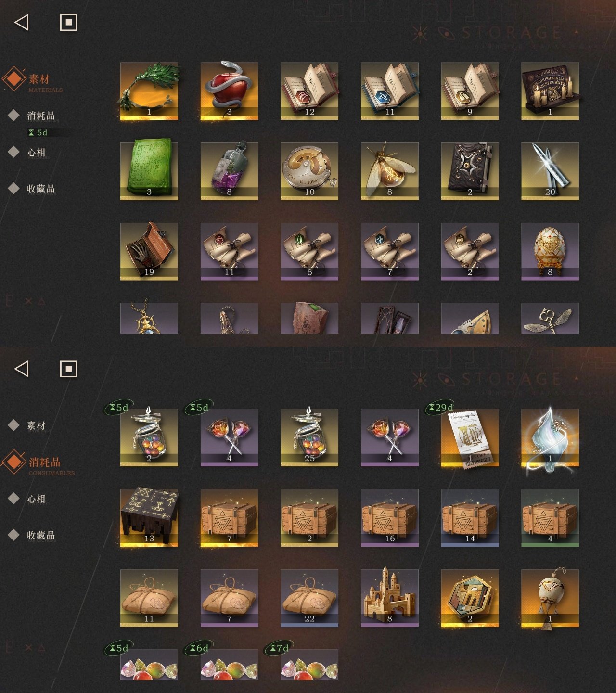Select the golden Fabergé egg item
Viewport: 616px width, 693px height.
click(x=550, y=252)
